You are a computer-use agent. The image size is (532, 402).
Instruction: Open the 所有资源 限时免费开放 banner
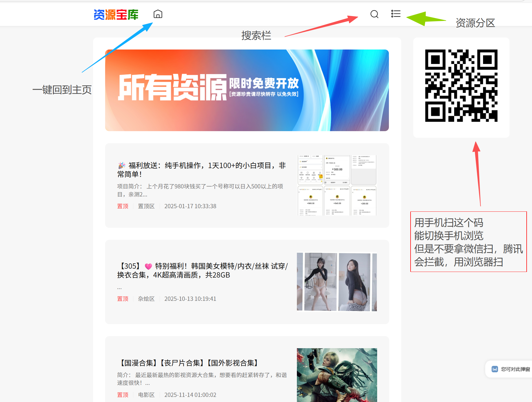click(247, 90)
